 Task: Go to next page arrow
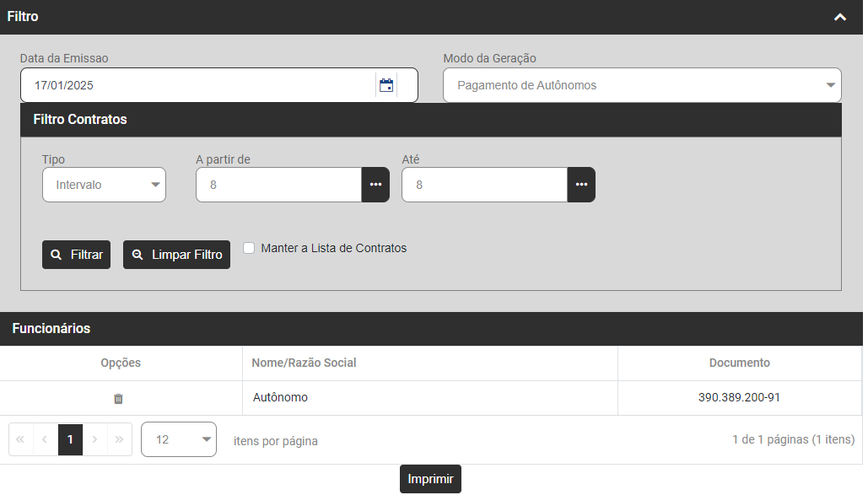95,439
